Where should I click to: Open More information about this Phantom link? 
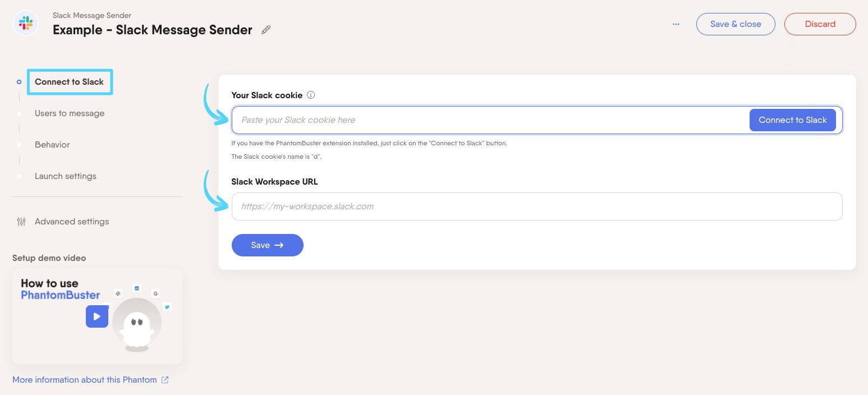pyautogui.click(x=85, y=380)
